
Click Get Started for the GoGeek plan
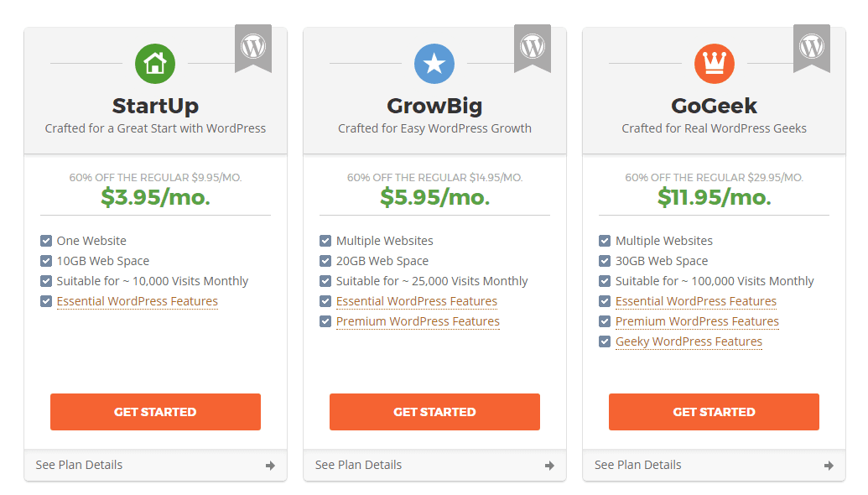click(x=714, y=412)
